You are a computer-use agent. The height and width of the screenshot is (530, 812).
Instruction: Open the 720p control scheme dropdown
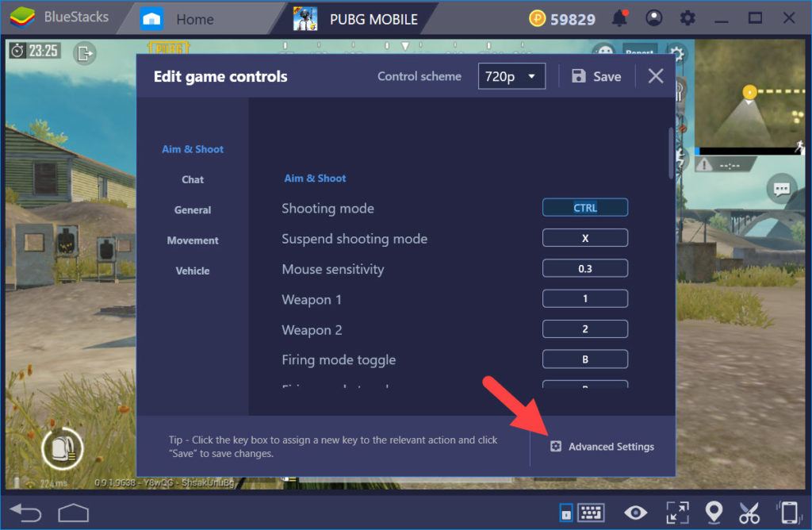tap(511, 76)
